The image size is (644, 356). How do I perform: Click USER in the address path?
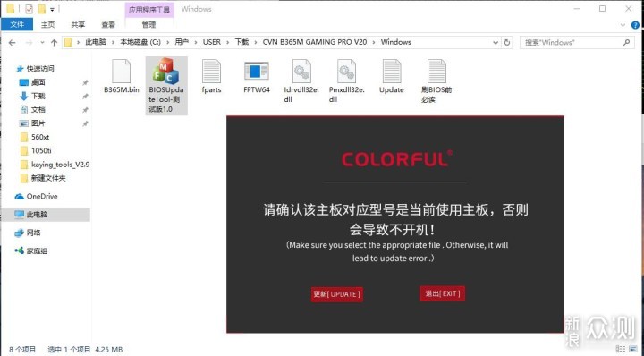(x=211, y=42)
